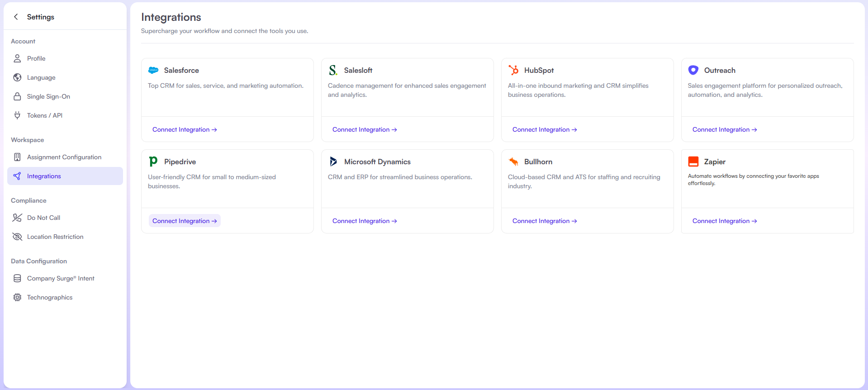Connect the Zapier integration
This screenshot has height=390, width=868.
click(724, 221)
